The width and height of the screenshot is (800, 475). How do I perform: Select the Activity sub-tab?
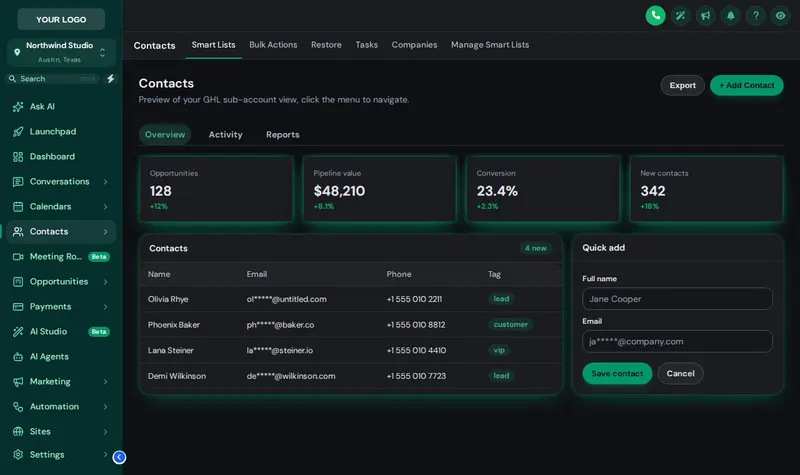pyautogui.click(x=226, y=135)
